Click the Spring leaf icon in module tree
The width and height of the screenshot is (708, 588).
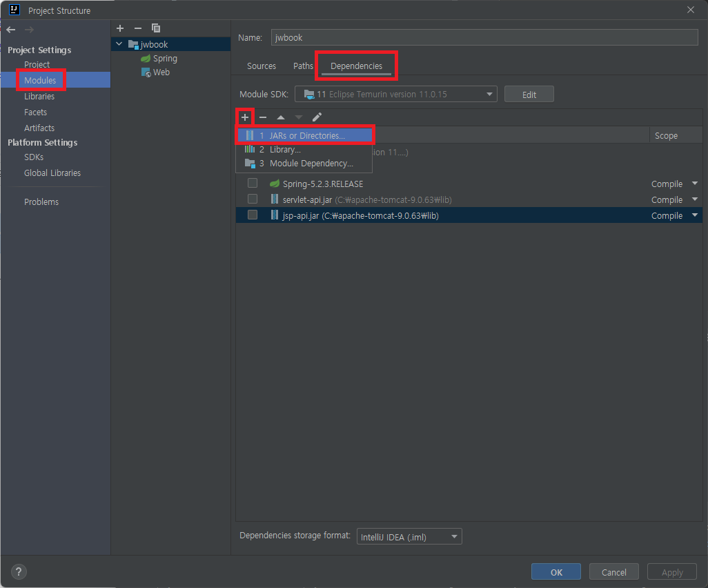pyautogui.click(x=146, y=59)
